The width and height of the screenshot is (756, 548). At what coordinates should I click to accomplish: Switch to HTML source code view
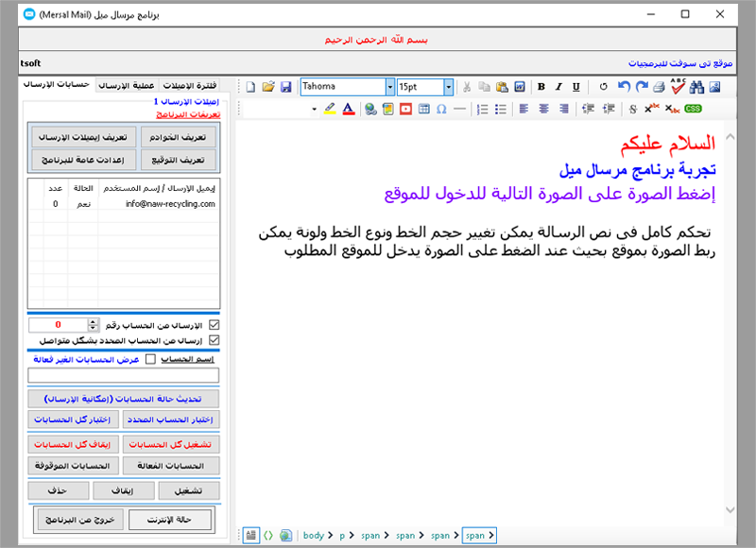268,536
